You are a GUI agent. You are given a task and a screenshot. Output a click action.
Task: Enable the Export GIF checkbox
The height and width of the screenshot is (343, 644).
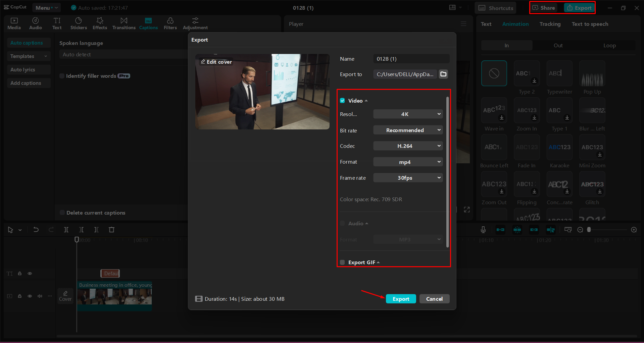pyautogui.click(x=342, y=262)
